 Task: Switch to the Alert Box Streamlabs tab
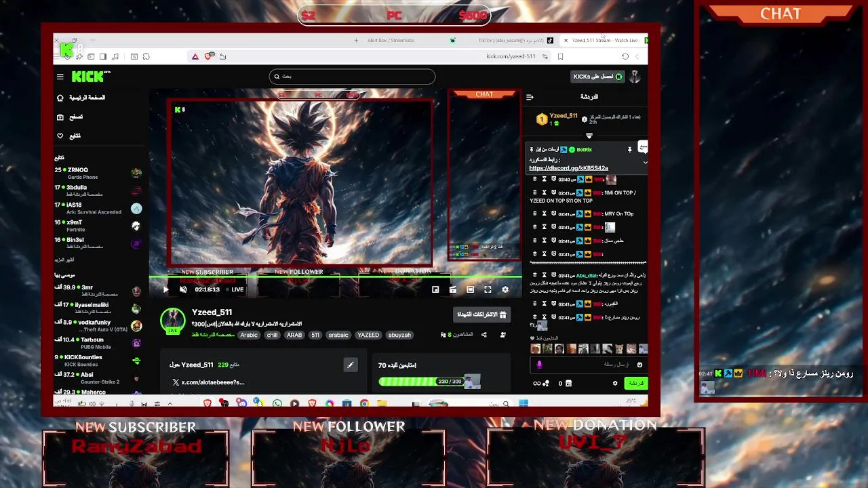click(391, 41)
